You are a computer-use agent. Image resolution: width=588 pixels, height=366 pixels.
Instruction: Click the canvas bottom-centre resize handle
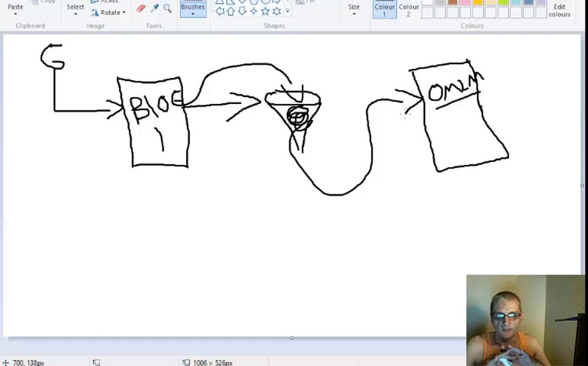click(x=292, y=338)
